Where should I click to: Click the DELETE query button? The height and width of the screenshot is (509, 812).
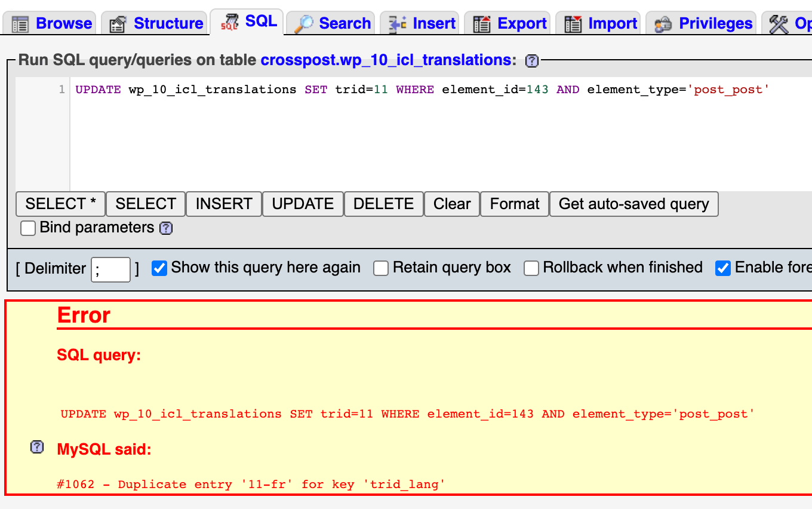click(384, 204)
